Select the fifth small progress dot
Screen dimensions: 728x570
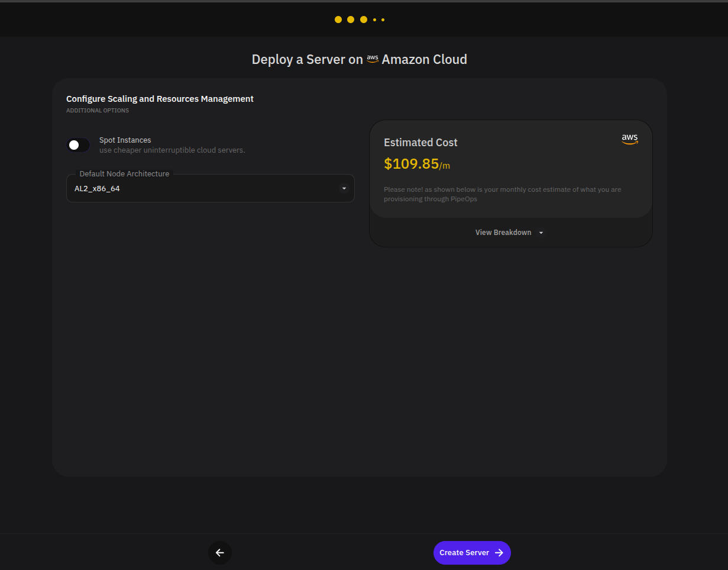(383, 20)
